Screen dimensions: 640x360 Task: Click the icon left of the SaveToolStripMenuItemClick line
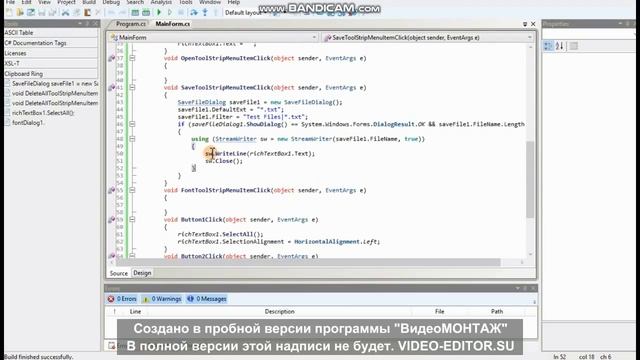(111, 87)
